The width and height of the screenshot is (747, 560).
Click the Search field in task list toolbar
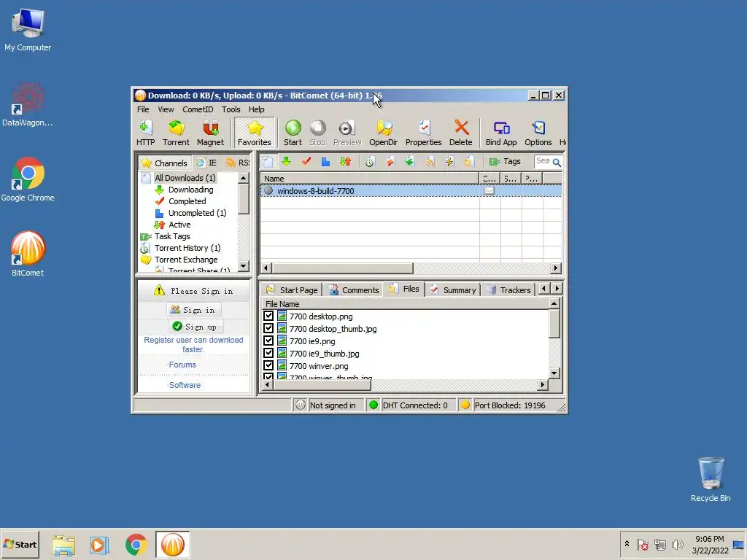pyautogui.click(x=543, y=161)
